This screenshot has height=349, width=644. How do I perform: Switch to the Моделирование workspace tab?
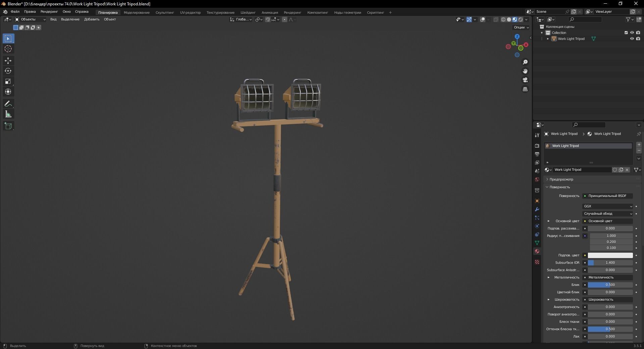[x=137, y=13]
